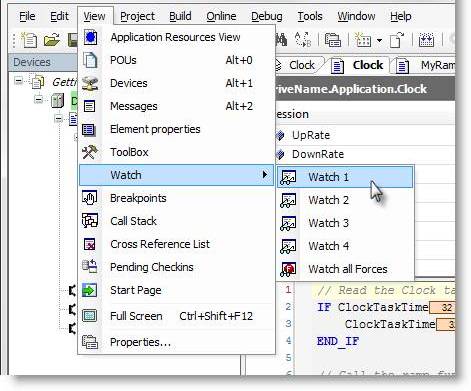Choose Devices in the View menu
This screenshot has height=391, width=471.
click(177, 83)
